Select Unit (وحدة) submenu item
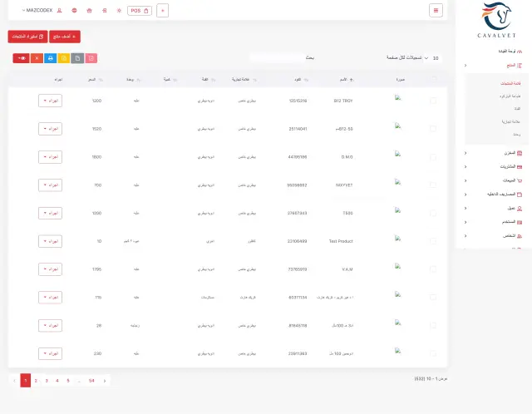Screen dimensions: 532x414 point(517,135)
